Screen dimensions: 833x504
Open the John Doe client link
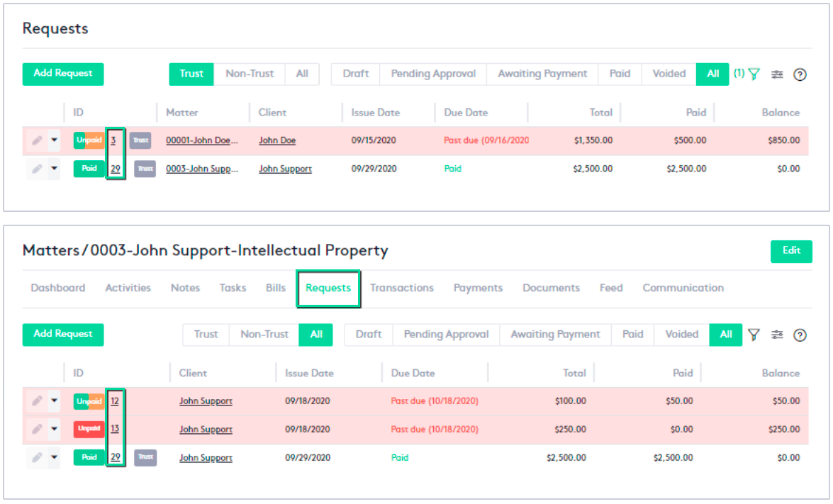(277, 140)
